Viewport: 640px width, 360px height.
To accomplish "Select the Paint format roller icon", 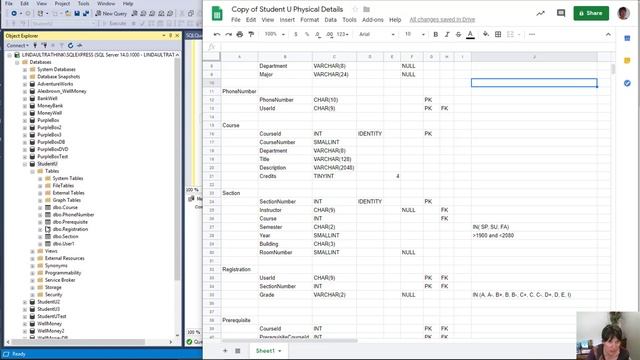I will (251, 34).
